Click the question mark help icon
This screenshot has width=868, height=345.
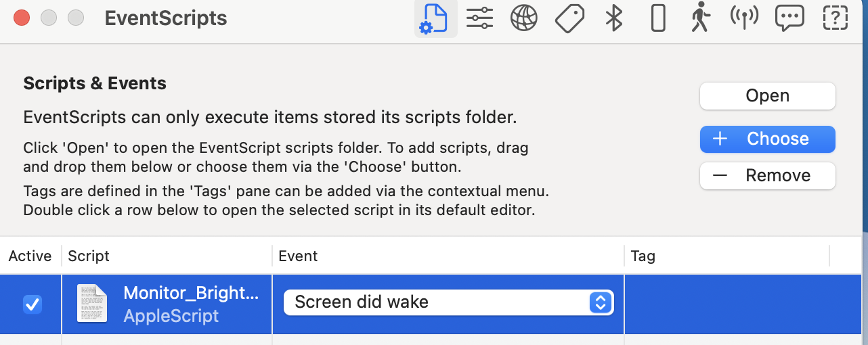(836, 18)
